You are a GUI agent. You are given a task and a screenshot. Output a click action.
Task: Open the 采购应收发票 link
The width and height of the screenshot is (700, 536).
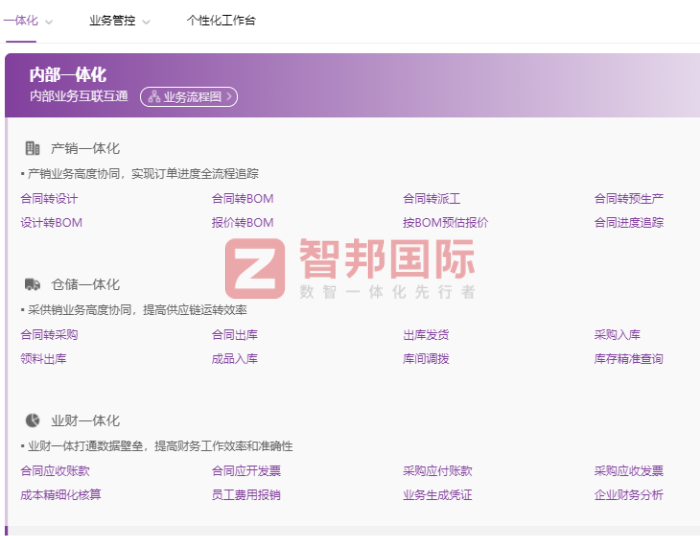(629, 471)
